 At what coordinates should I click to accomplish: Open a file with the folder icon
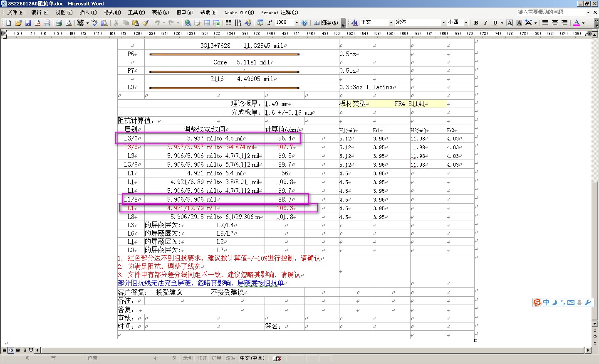coord(18,23)
